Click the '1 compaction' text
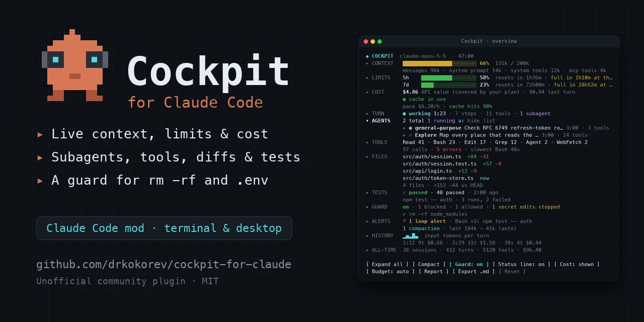This screenshot has width=644, height=322. pos(421,228)
